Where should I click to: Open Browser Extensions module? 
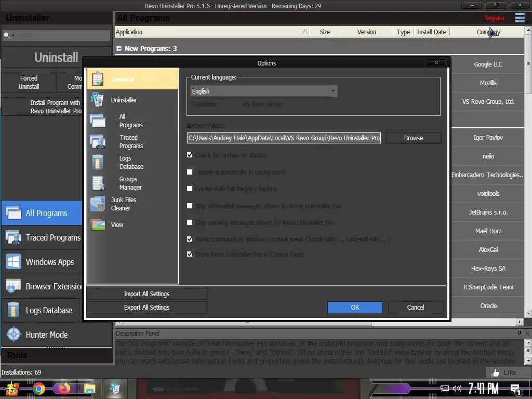(x=42, y=286)
